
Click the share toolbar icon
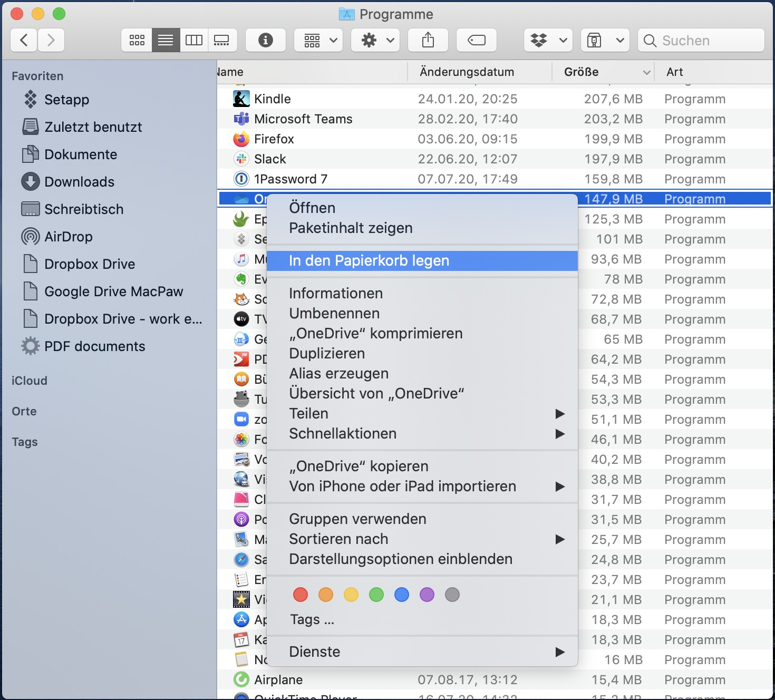click(x=428, y=40)
